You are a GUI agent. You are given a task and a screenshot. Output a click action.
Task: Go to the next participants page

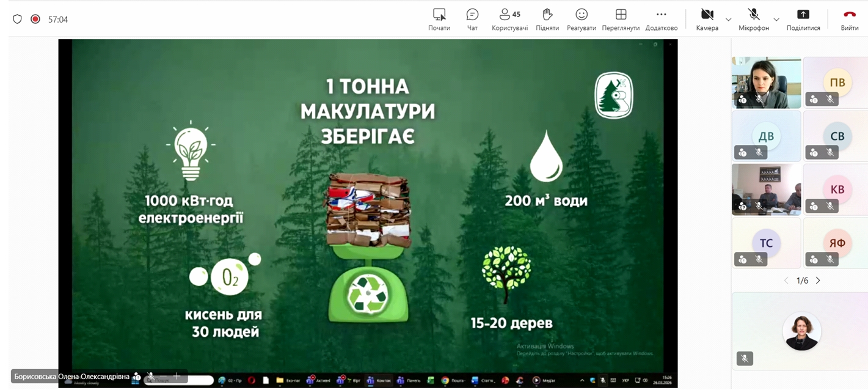point(818,281)
